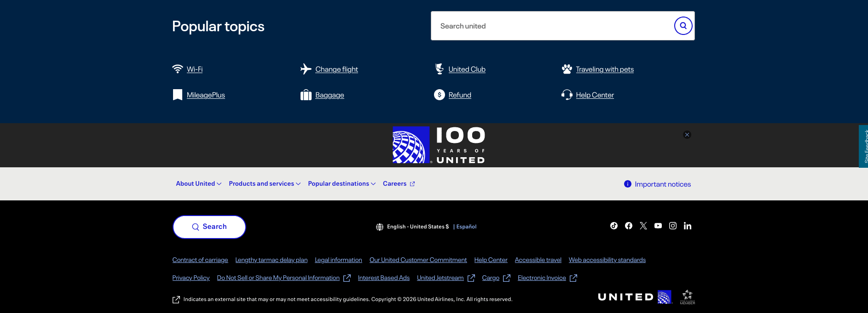Screen dimensions: 868x313
Task: Click the magnifier icon in search box
Action: 683,26
